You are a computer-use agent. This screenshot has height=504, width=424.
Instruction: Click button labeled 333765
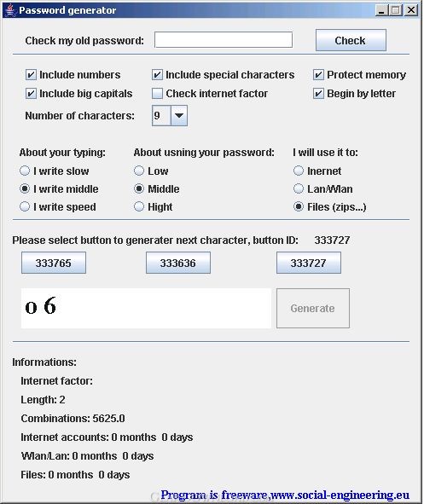(54, 263)
